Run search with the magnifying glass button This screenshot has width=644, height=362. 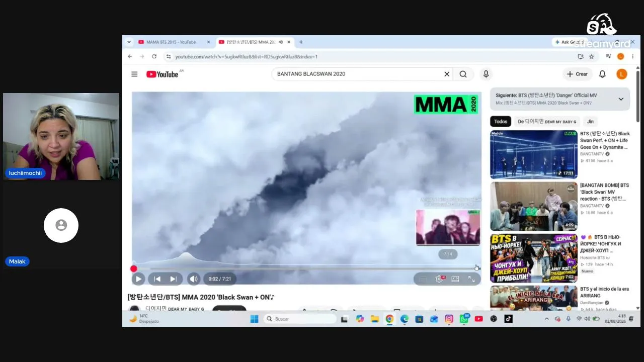pos(463,74)
